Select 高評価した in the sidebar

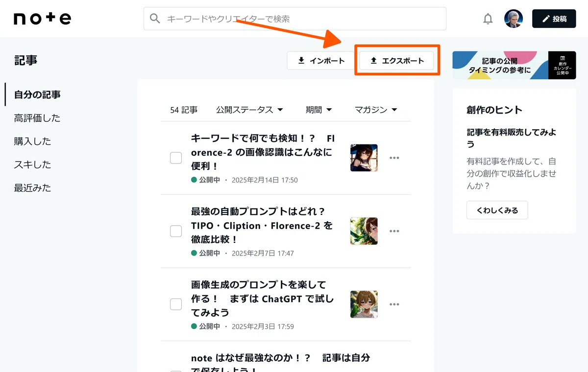(37, 118)
